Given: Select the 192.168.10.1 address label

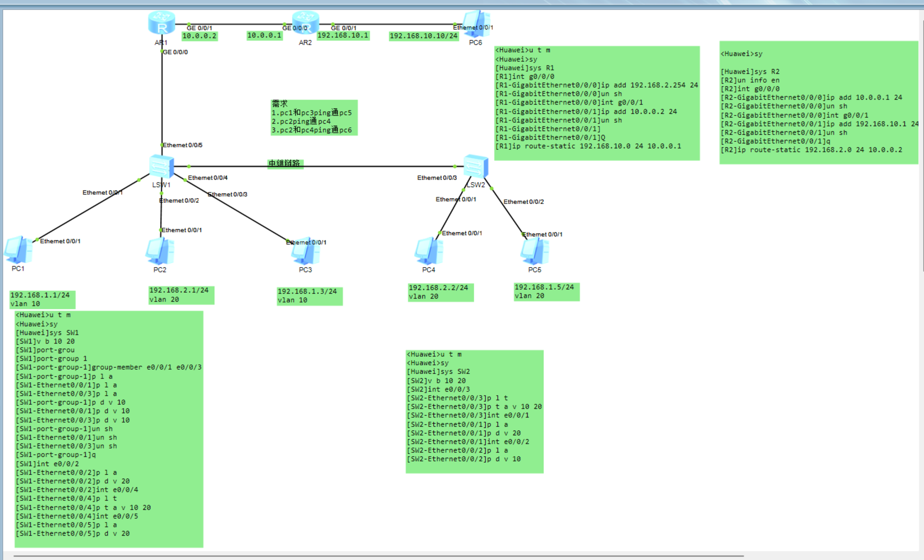Looking at the screenshot, I should tap(343, 36).
